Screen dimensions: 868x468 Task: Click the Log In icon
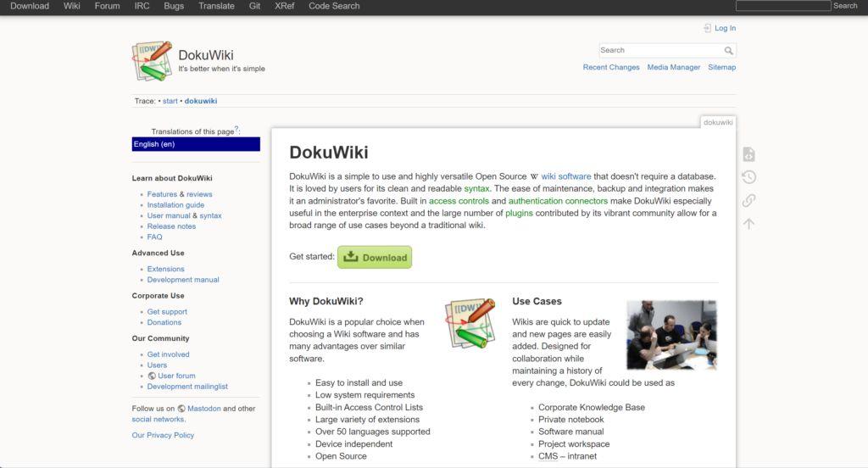pos(707,28)
